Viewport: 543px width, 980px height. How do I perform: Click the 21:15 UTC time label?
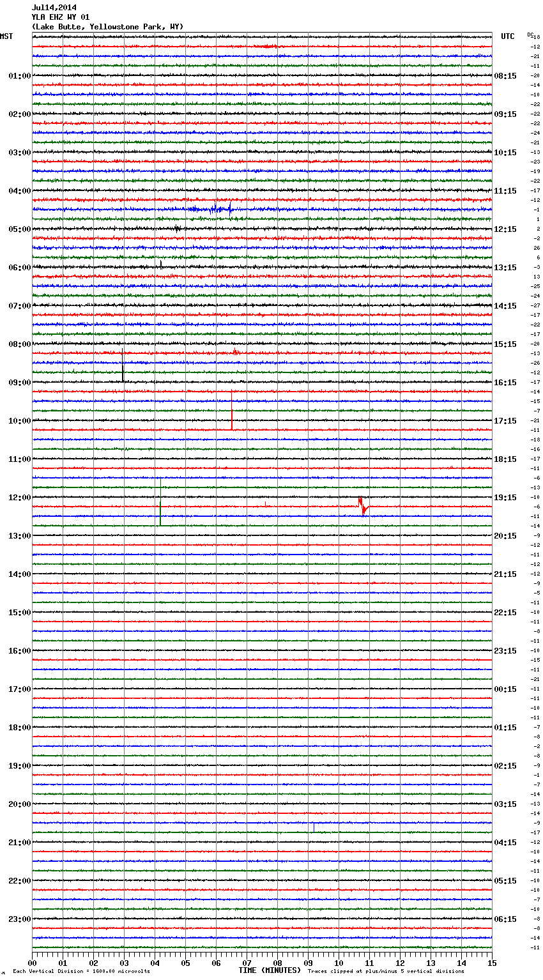point(505,574)
